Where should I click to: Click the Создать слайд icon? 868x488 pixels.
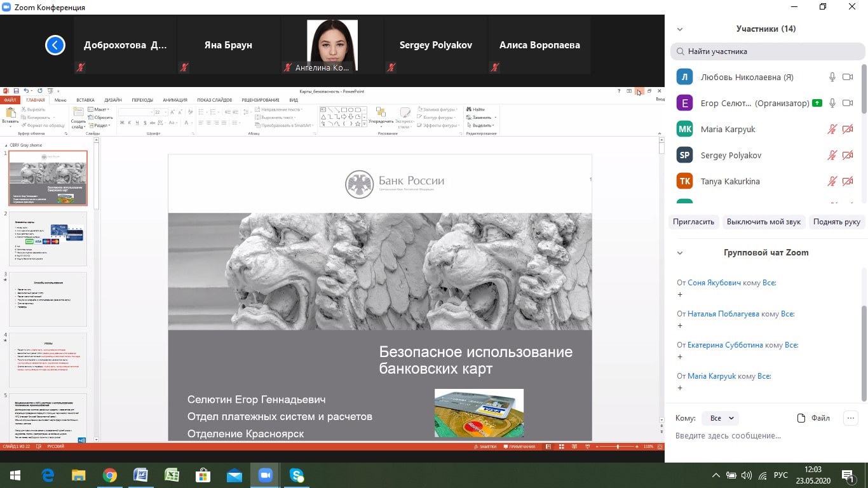point(78,111)
